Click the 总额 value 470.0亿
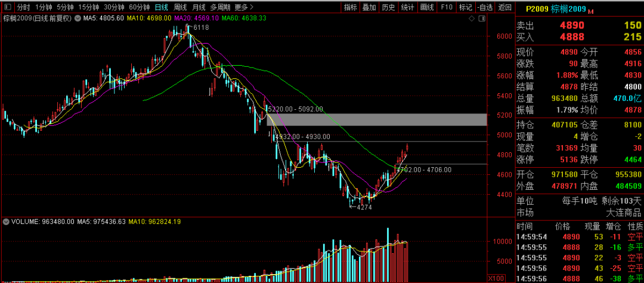 (627, 99)
